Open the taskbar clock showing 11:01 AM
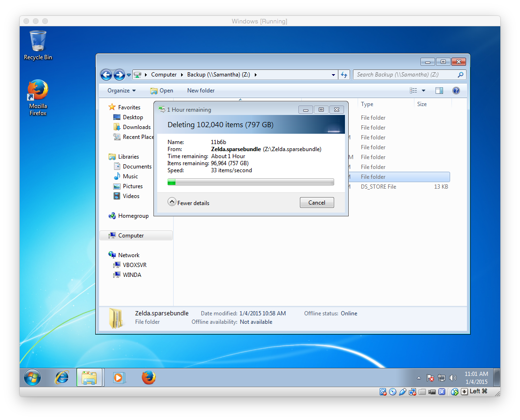 coord(476,378)
